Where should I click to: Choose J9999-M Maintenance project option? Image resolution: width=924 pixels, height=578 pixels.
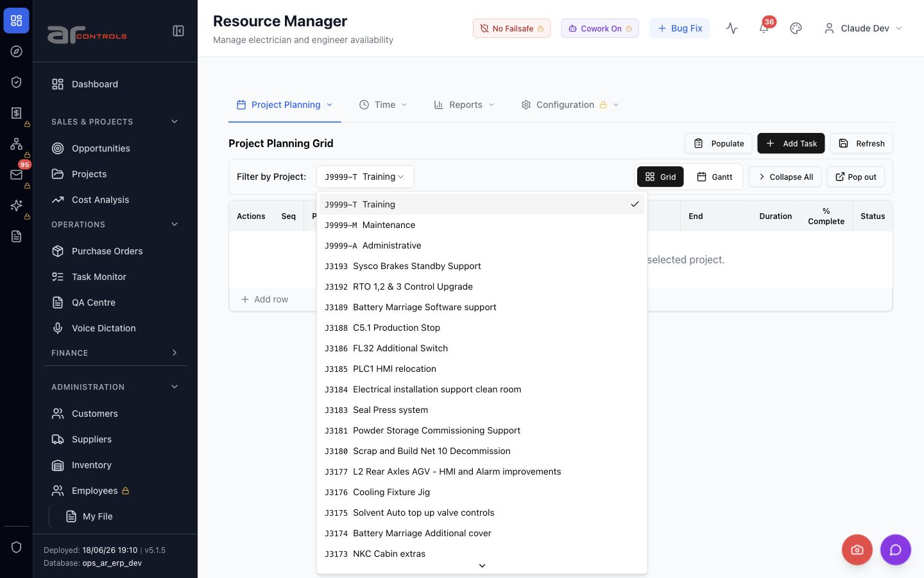pyautogui.click(x=482, y=225)
